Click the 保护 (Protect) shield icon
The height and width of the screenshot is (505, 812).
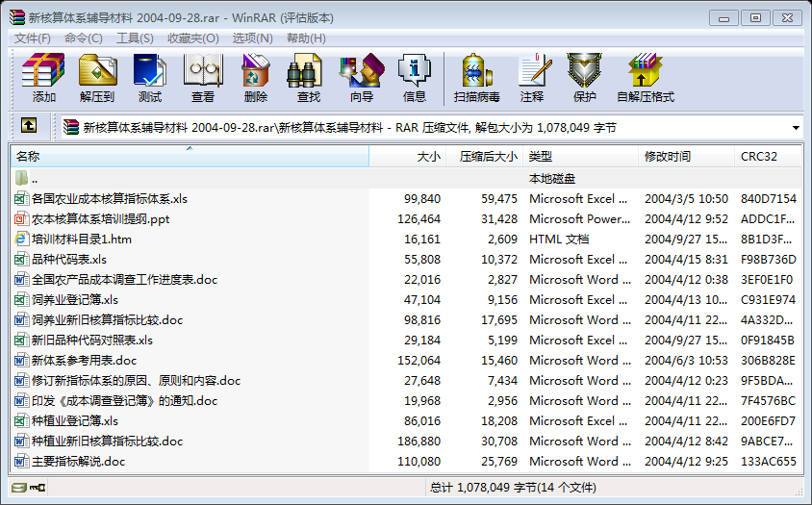584,70
